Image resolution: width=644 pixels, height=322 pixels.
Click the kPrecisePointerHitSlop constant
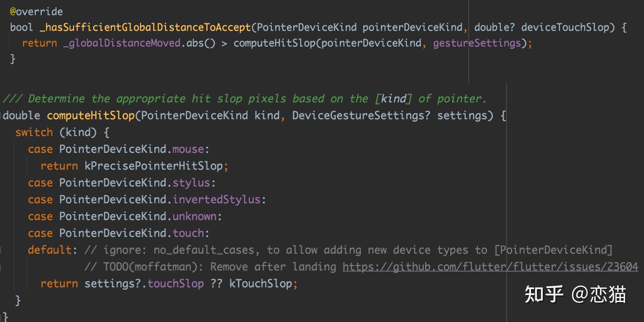pyautogui.click(x=153, y=166)
